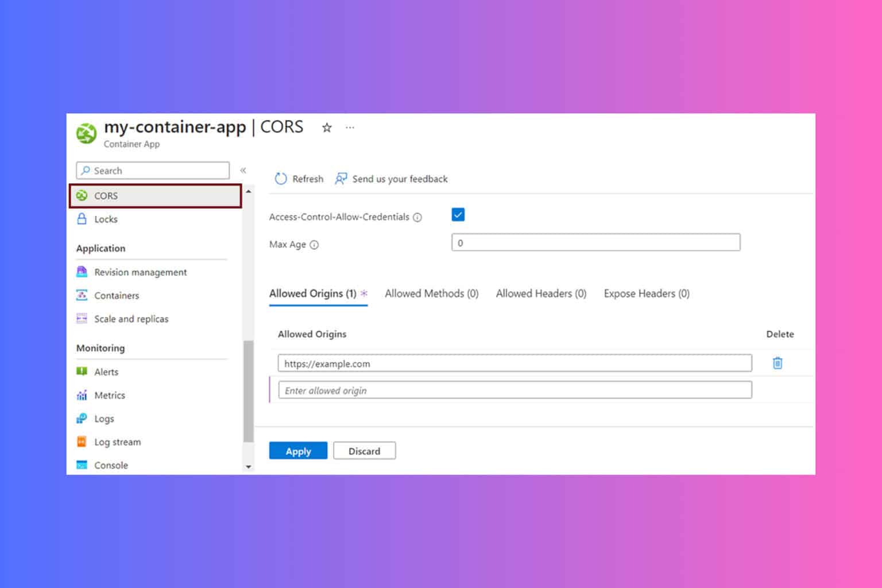Click the Alerts icon
This screenshot has height=588, width=882.
point(82,372)
